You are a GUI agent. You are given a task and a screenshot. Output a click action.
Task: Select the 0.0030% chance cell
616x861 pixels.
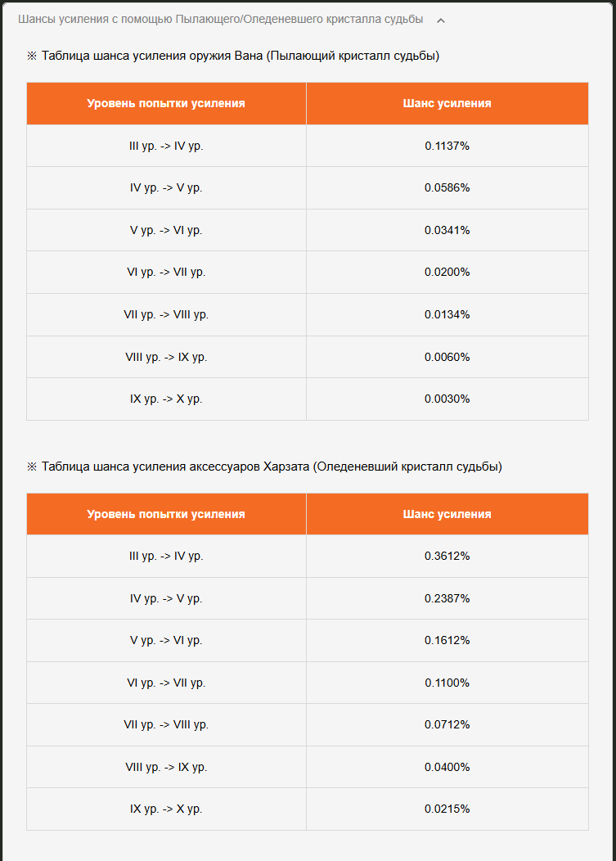coord(447,399)
